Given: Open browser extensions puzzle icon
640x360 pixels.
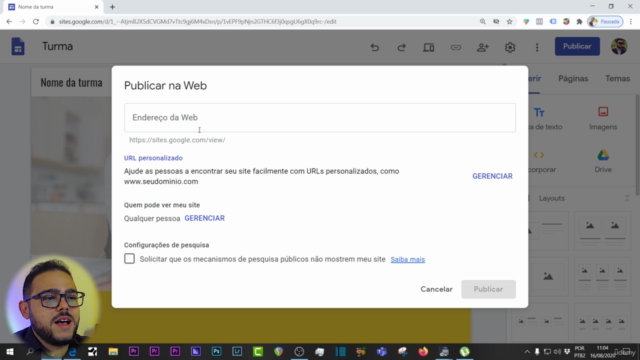Looking at the screenshot, I should tap(579, 22).
